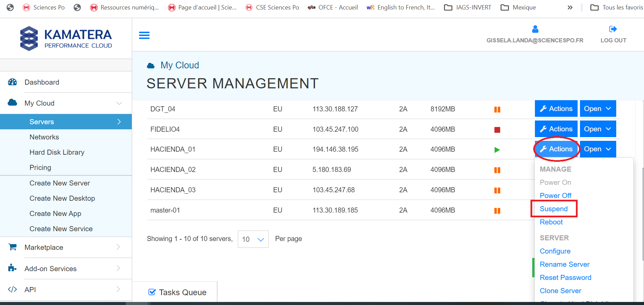Click the paused status icon for HACIENDA_03

[497, 190]
